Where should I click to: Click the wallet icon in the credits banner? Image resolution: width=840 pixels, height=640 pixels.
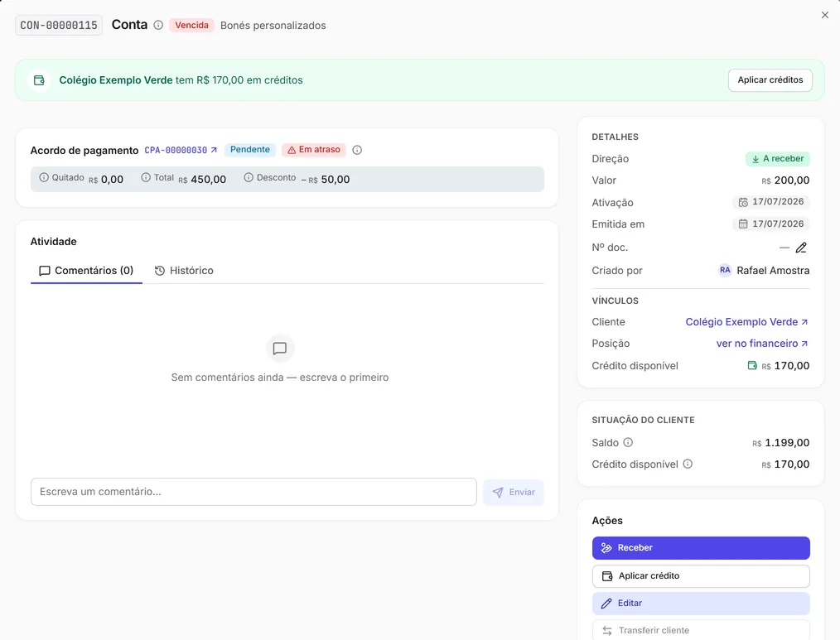(x=39, y=80)
